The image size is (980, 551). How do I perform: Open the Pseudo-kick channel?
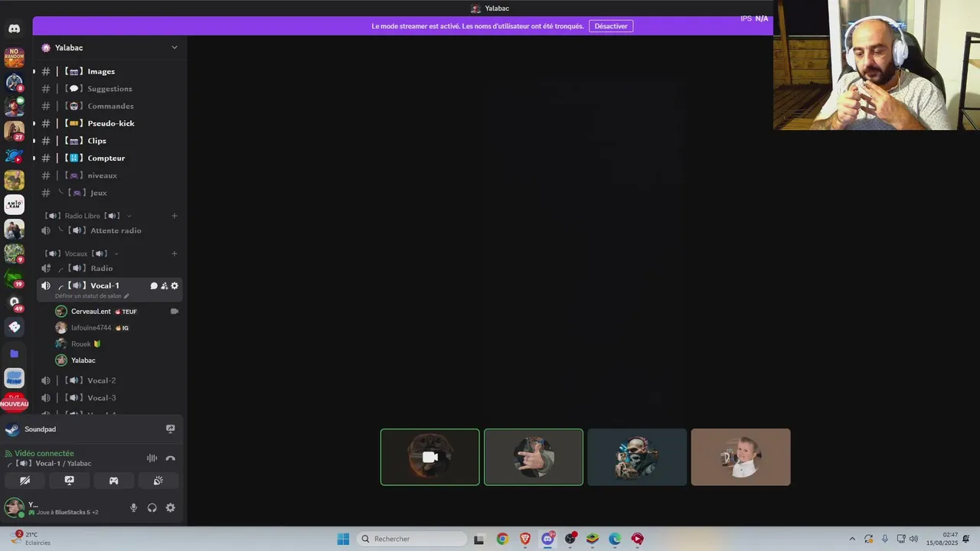tap(109, 123)
